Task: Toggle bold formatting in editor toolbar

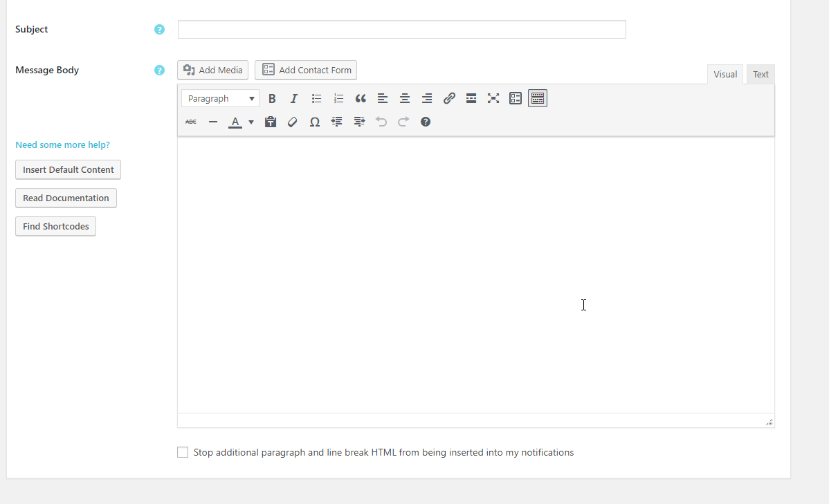Action: click(x=272, y=99)
